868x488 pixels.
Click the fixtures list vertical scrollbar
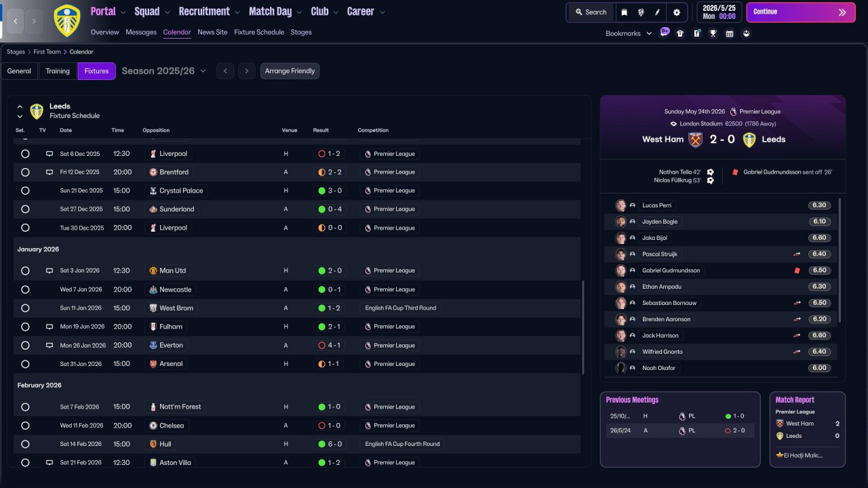tap(583, 327)
